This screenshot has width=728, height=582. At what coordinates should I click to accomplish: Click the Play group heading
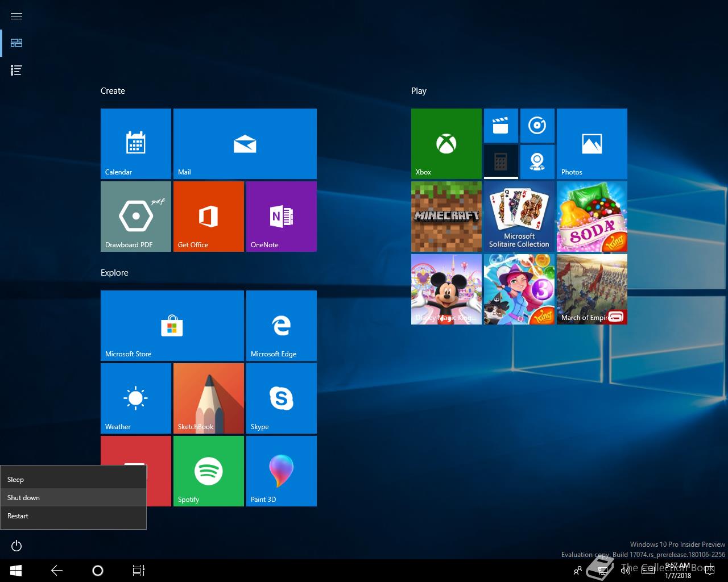click(x=419, y=91)
